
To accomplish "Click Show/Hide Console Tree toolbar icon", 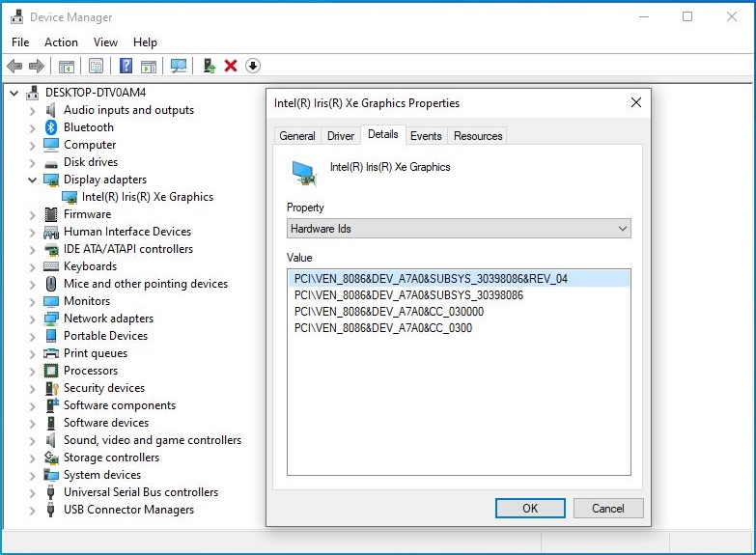I will 67,66.
